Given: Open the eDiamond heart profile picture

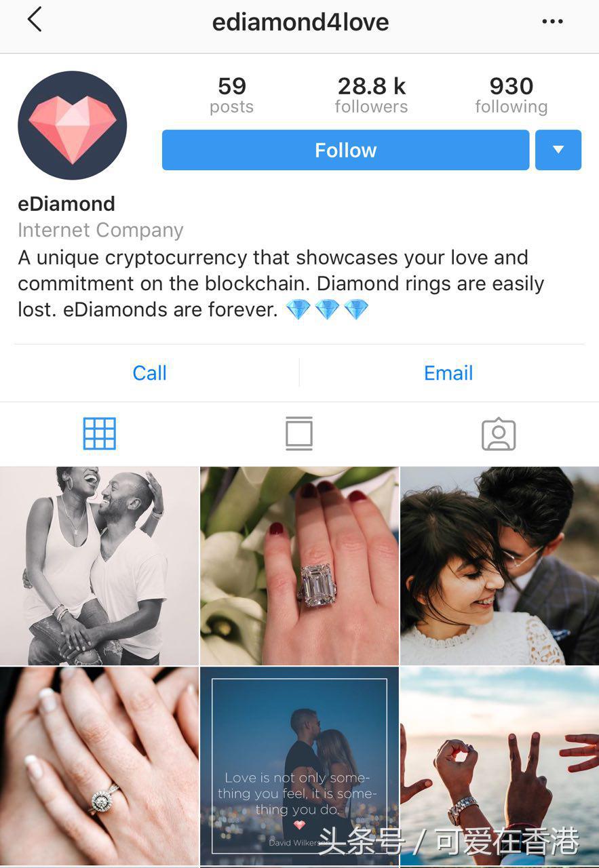Looking at the screenshot, I should click(x=73, y=125).
